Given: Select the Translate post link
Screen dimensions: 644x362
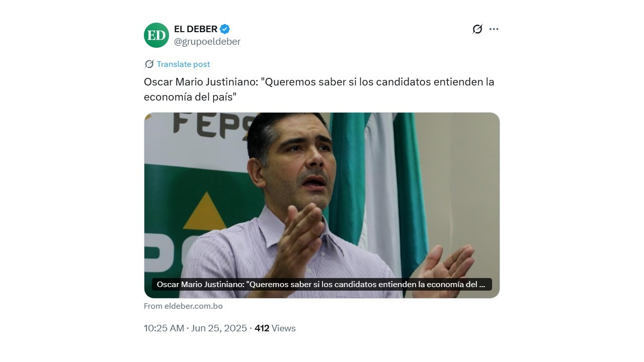Looking at the screenshot, I should tap(183, 64).
